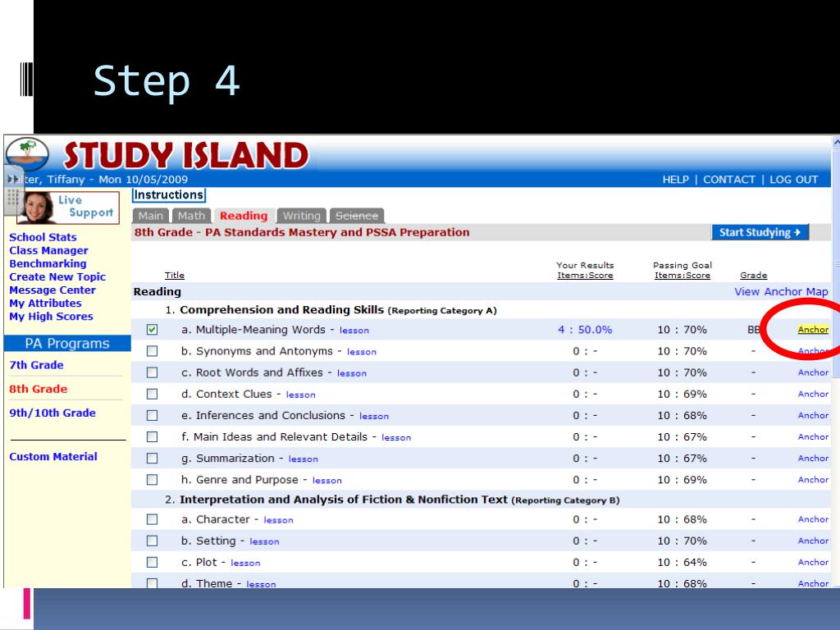Open lesson link for Root Words and Affixes
Viewport: 840px width, 630px height.
coord(352,373)
